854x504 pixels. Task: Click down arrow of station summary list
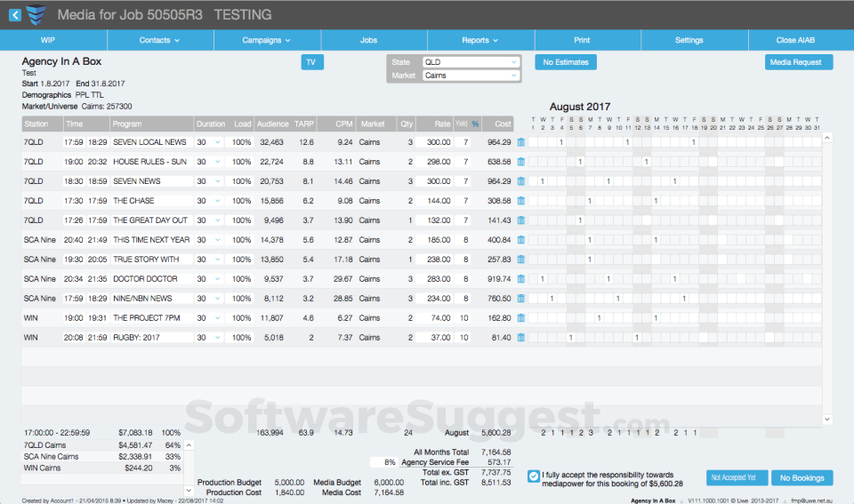[x=189, y=490]
